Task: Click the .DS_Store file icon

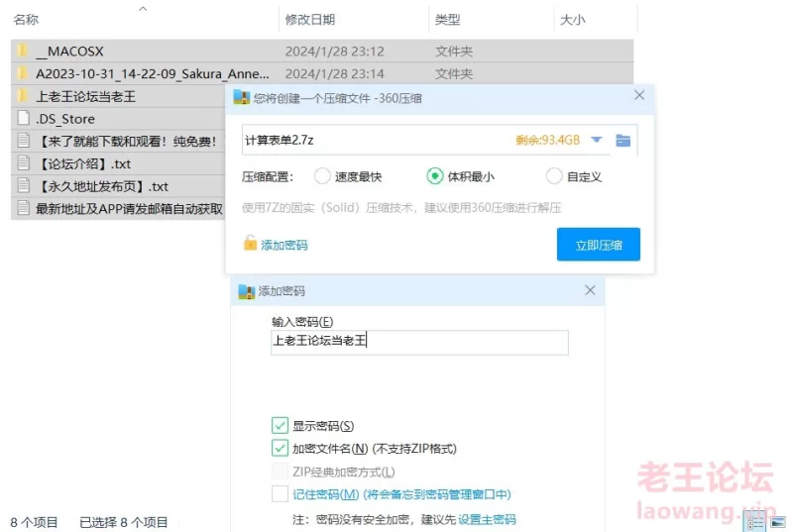Action: pos(23,118)
